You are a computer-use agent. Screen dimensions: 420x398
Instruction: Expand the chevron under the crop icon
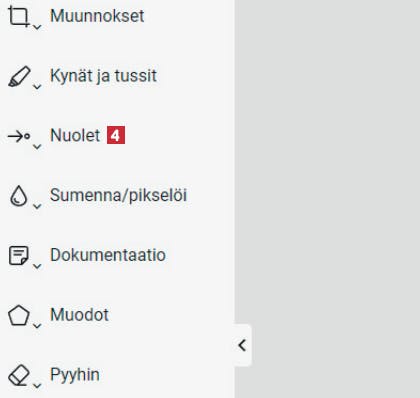[x=37, y=27]
